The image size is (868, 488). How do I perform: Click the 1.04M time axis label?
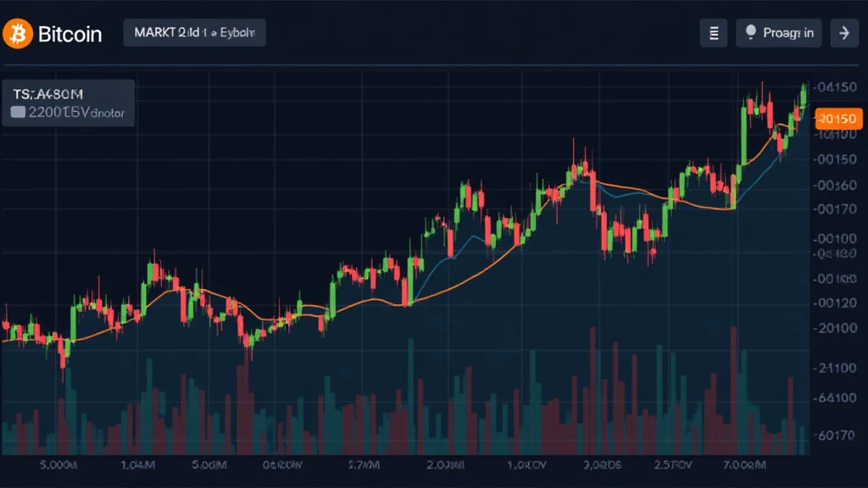click(138, 464)
